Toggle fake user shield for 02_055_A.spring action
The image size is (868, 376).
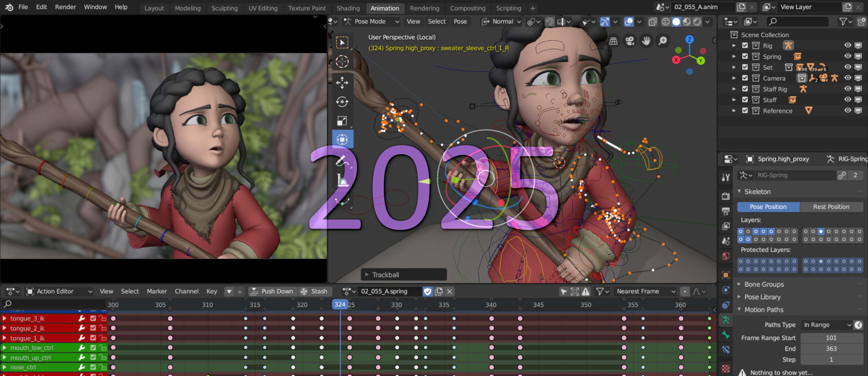click(x=428, y=292)
